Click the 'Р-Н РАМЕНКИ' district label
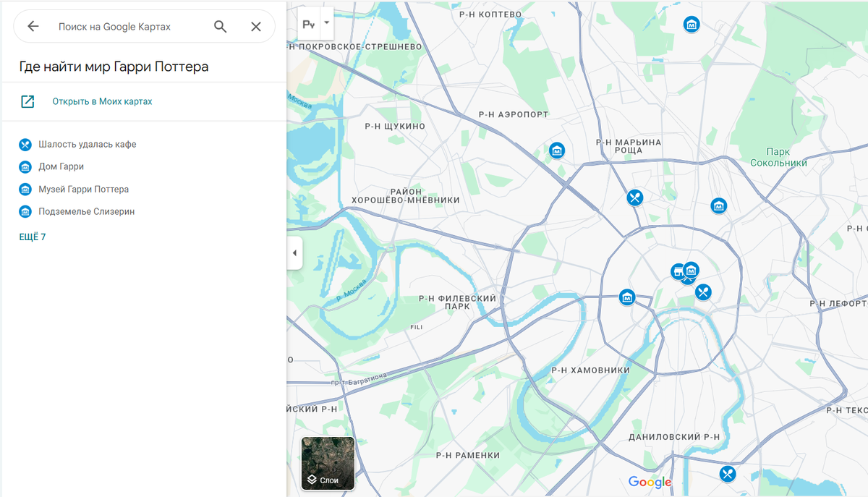The height and width of the screenshot is (497, 868). 468,455
